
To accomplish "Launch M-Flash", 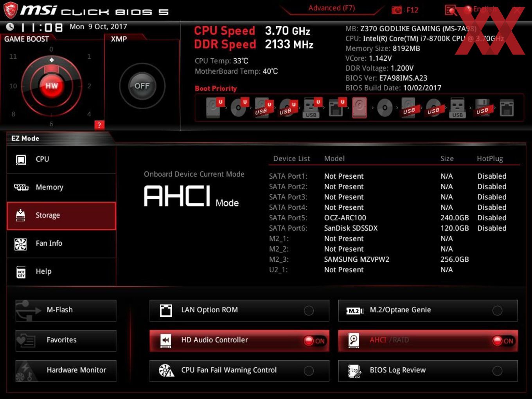I will pyautogui.click(x=66, y=310).
